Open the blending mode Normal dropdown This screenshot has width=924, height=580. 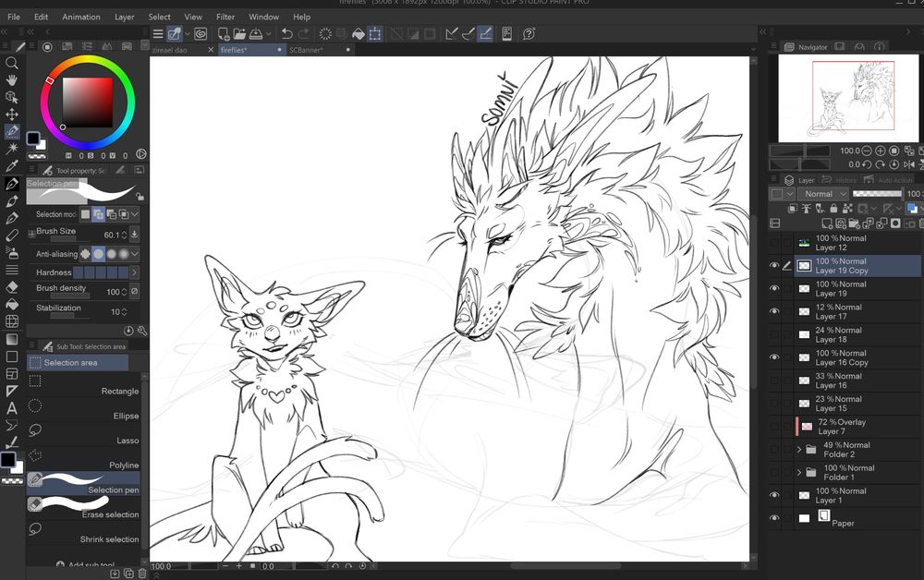822,194
